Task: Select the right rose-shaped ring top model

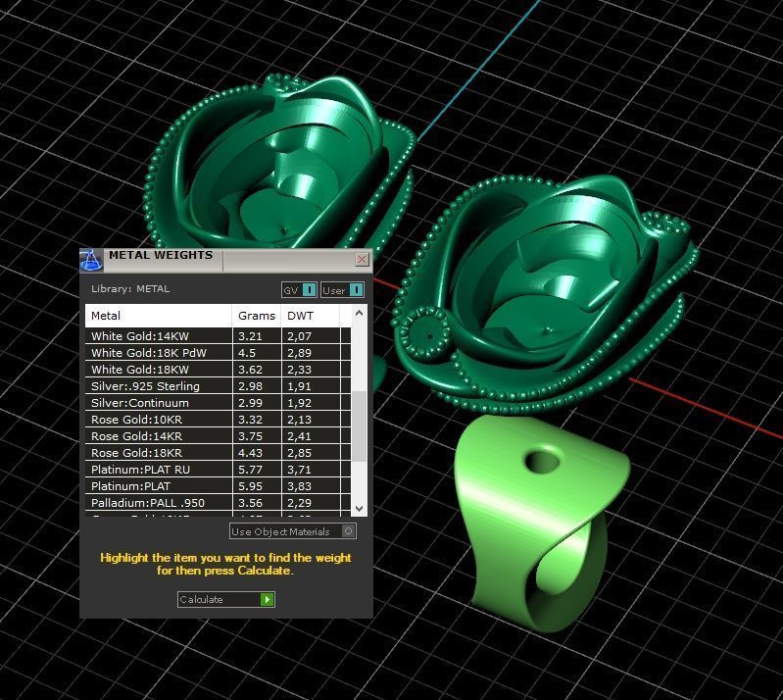Action: click(544, 295)
